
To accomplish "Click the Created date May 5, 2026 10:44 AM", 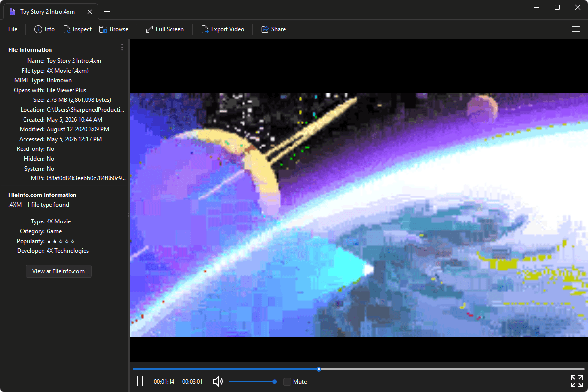I will pos(74,120).
